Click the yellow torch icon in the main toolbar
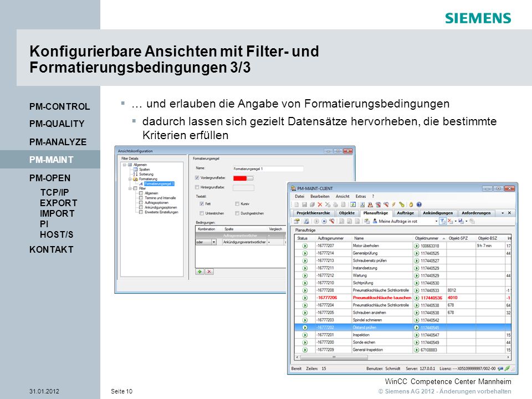The width and height of the screenshot is (532, 399). [x=401, y=204]
